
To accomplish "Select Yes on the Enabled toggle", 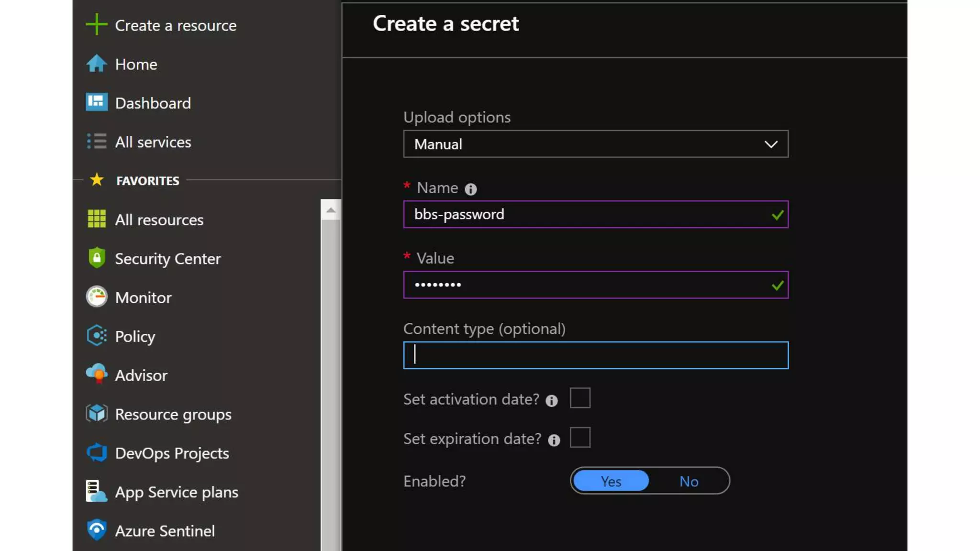I will point(611,481).
